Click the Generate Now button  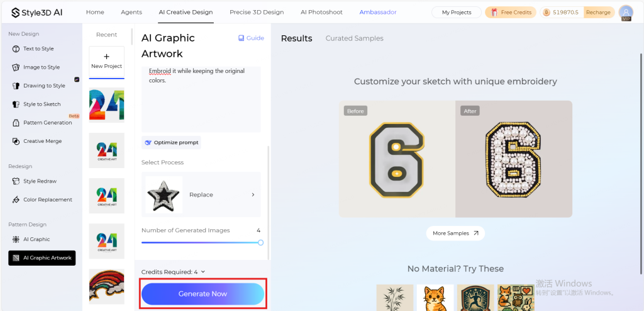pos(203,294)
